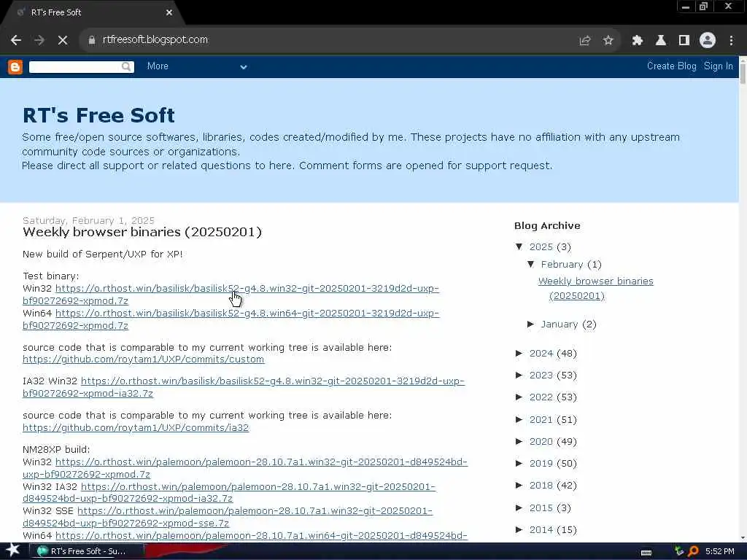Open the archive sidebar Weekly browser binaries link
Image resolution: width=747 pixels, height=560 pixels.
click(x=596, y=288)
